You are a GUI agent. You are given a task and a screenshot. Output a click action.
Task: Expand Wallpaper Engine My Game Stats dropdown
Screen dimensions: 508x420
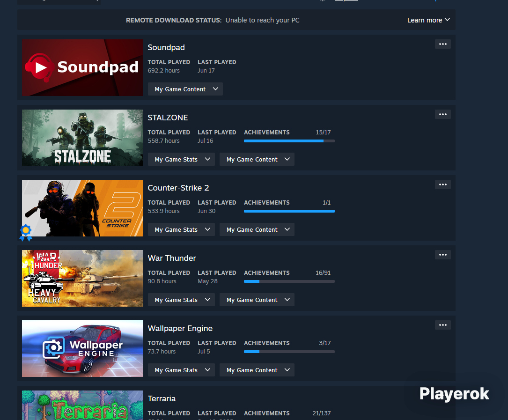coord(182,370)
